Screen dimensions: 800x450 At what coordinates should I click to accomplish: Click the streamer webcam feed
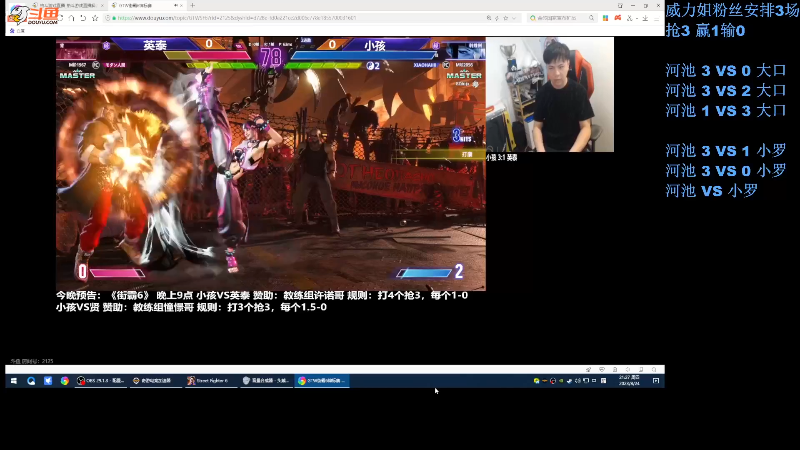click(x=549, y=94)
